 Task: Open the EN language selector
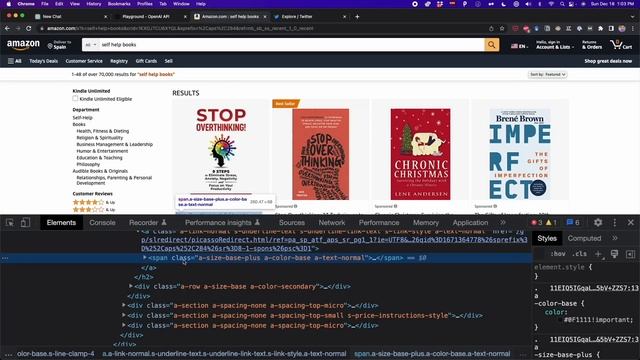coord(519,46)
